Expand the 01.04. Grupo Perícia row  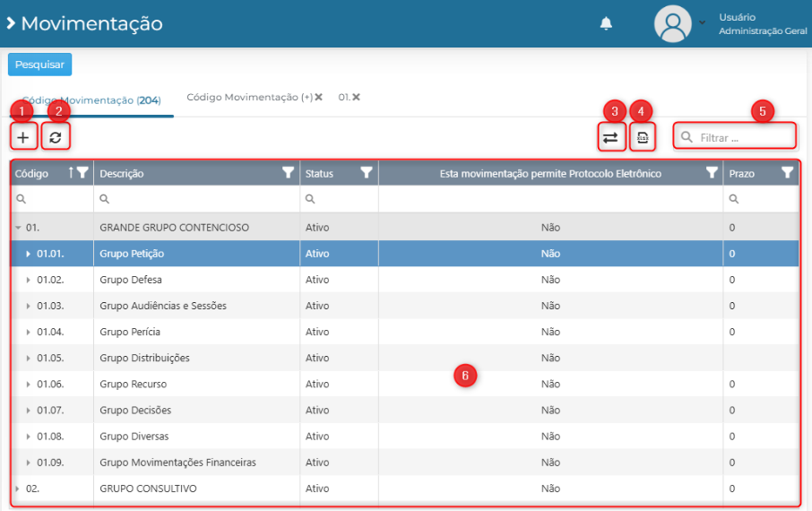29,332
